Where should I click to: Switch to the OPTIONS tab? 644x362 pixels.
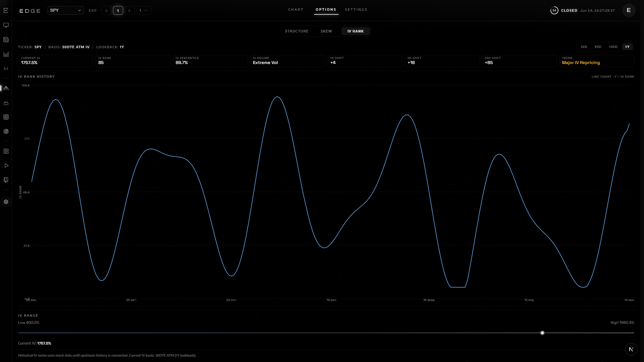326,10
